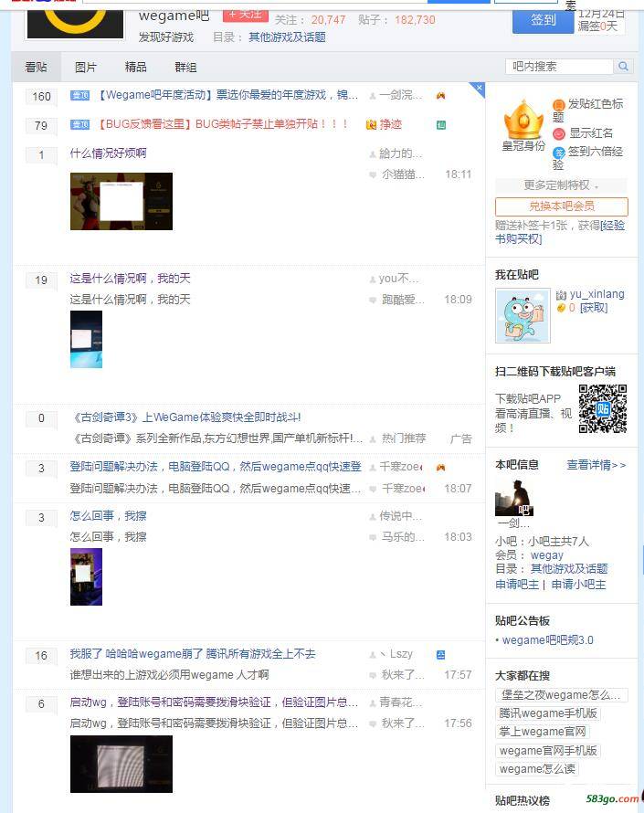
Task: Click the badge icon beside 一剑浣 author
Action: (x=440, y=95)
